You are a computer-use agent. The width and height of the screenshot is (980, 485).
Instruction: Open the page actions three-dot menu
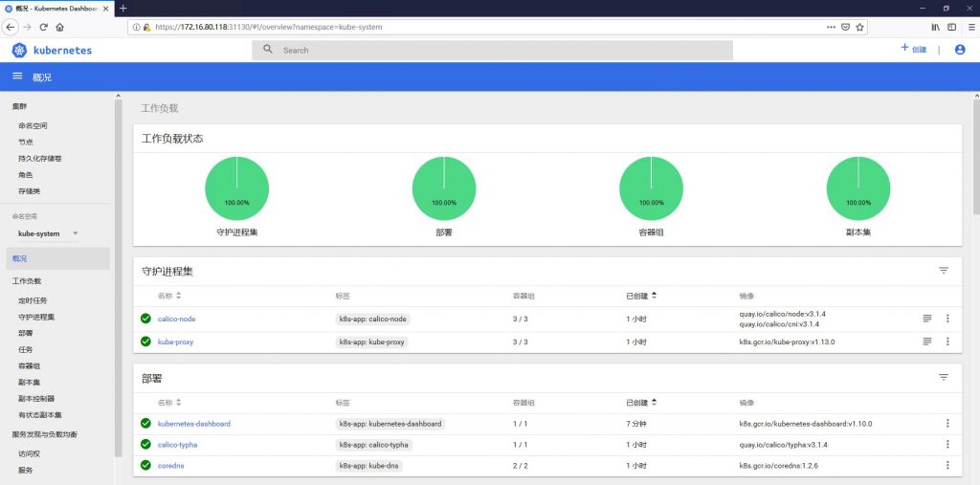tap(831, 27)
